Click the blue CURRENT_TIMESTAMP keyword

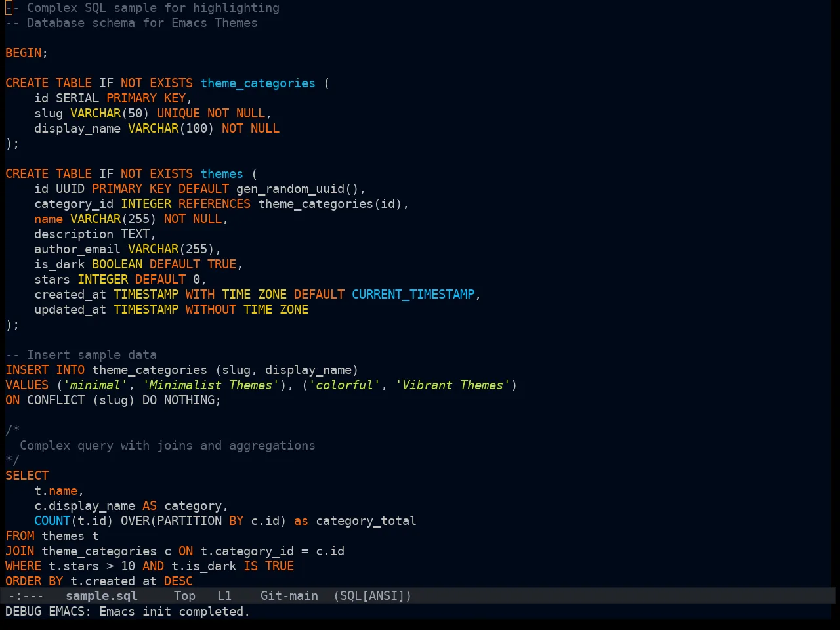413,295
